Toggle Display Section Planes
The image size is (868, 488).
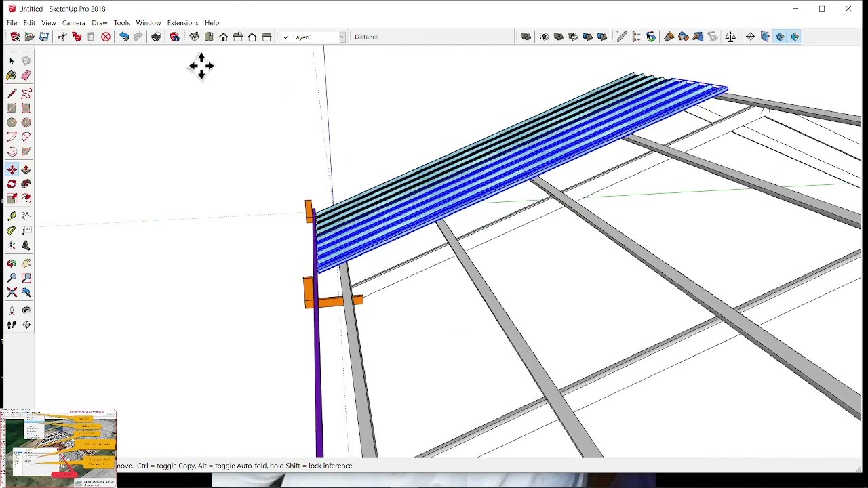pyautogui.click(x=765, y=37)
